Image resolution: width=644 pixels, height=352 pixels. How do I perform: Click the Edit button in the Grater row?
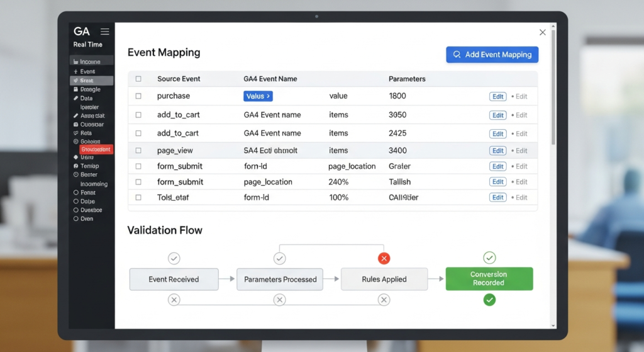tap(498, 166)
